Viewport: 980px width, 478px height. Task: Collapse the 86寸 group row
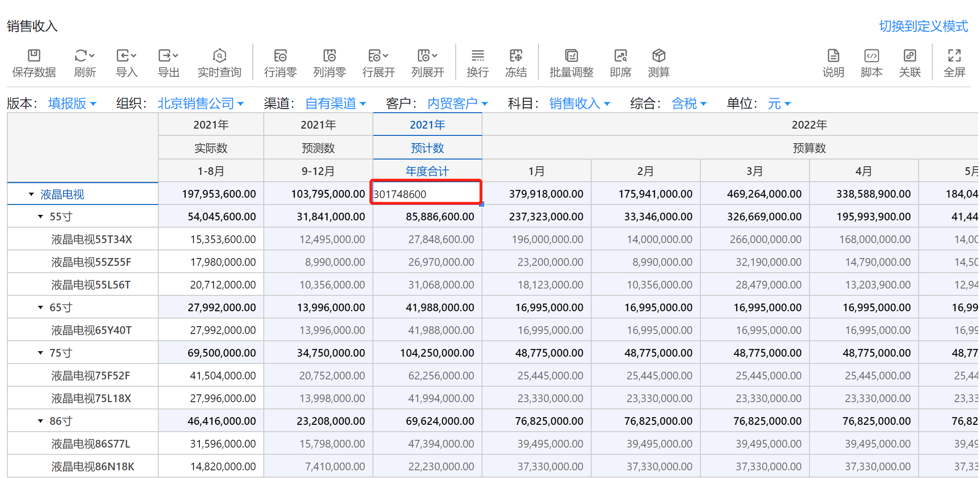40,421
